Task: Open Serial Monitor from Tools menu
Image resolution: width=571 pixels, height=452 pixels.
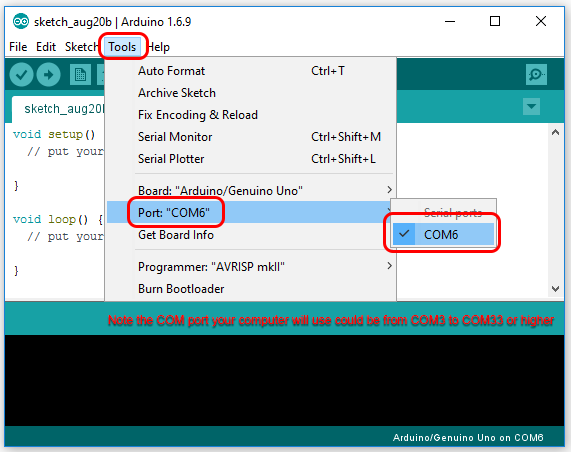Action: click(251, 137)
